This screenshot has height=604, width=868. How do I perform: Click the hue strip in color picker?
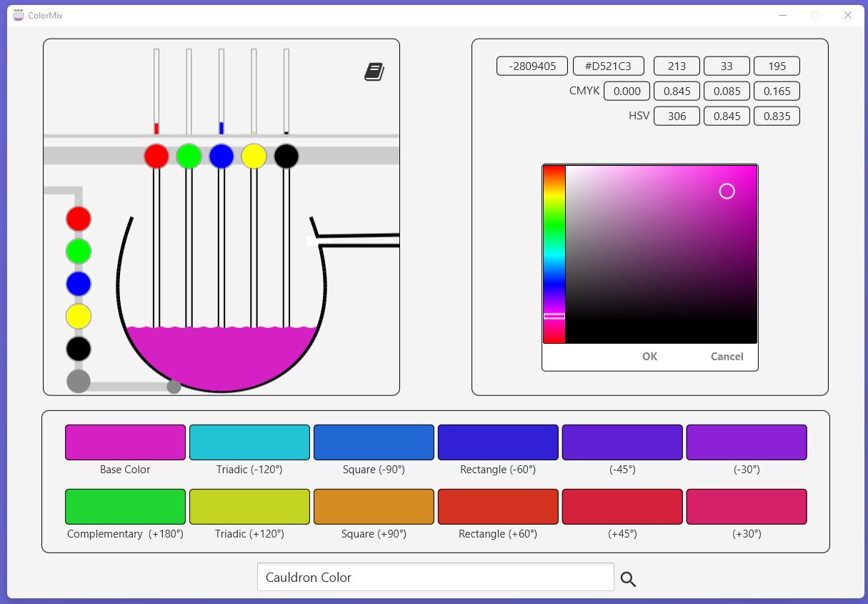tap(554, 254)
